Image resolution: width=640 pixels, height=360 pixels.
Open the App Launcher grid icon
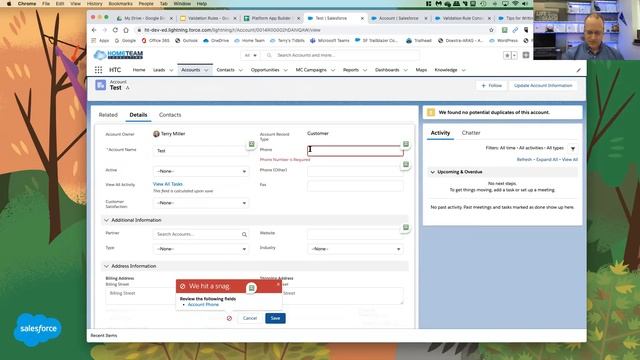(x=98, y=70)
